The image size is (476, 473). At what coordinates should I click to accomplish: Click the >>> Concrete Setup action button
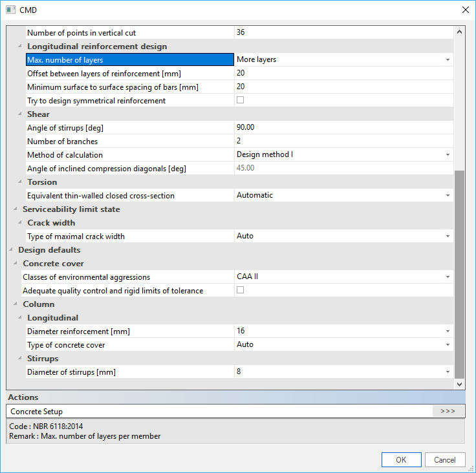(448, 411)
